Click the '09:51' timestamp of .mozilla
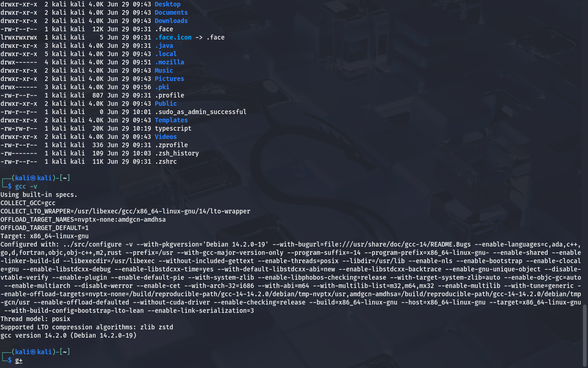 (142, 62)
